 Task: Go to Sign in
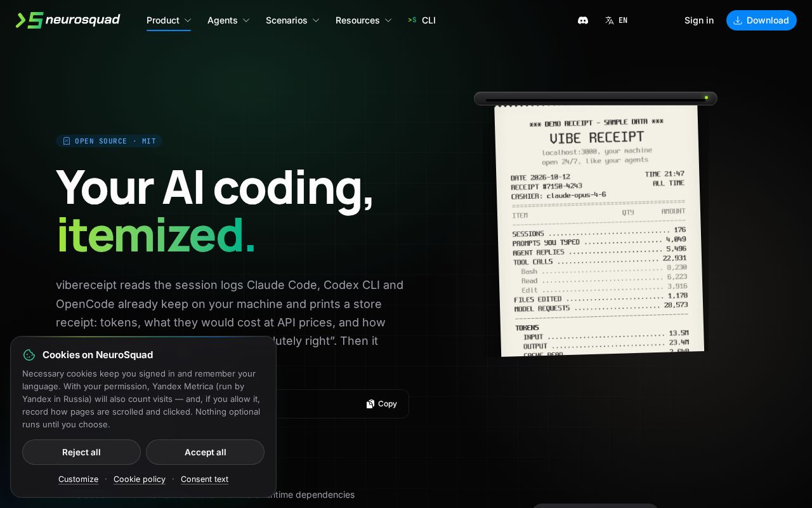[x=699, y=20]
